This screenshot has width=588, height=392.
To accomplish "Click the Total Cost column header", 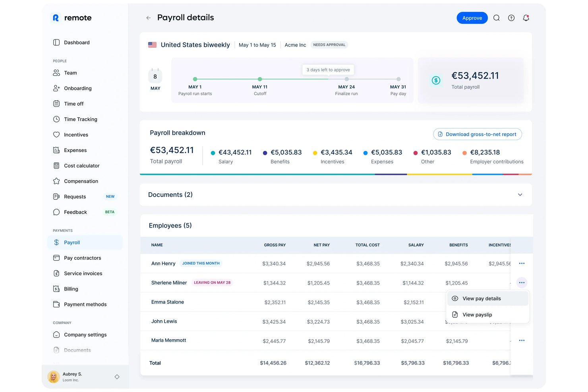I will click(367, 245).
